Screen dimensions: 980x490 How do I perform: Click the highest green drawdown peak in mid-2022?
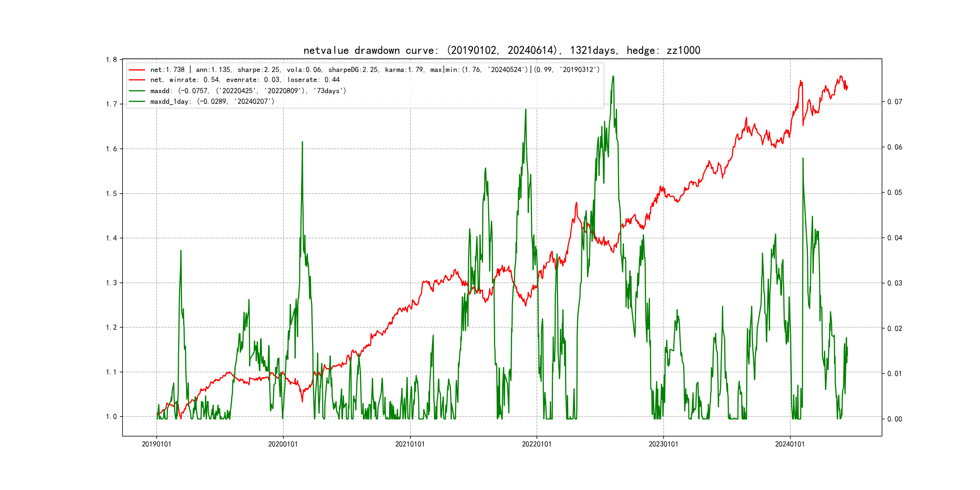click(x=613, y=77)
